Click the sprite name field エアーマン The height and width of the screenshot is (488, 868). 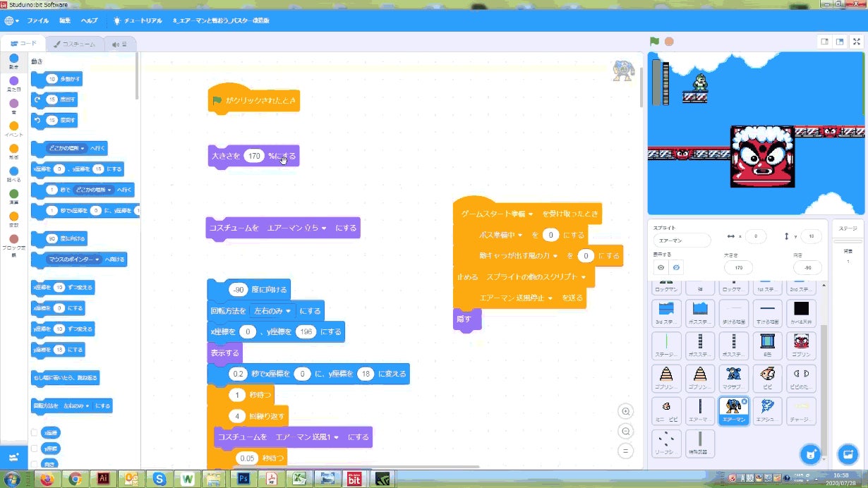682,240
